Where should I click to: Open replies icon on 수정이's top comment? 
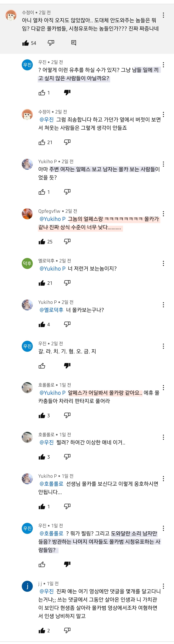(74, 43)
